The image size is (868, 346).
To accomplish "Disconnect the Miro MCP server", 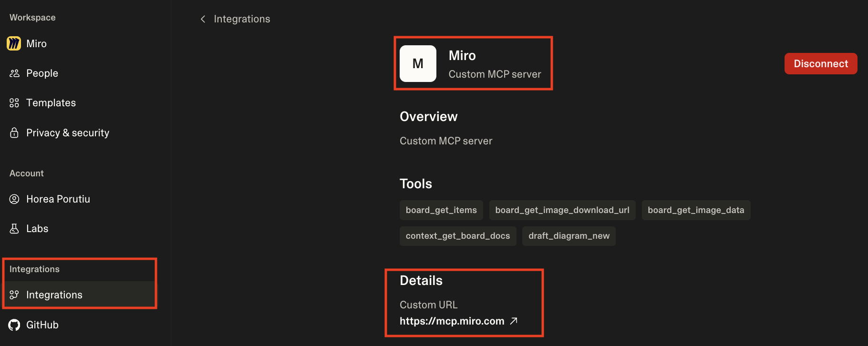I will pos(821,64).
